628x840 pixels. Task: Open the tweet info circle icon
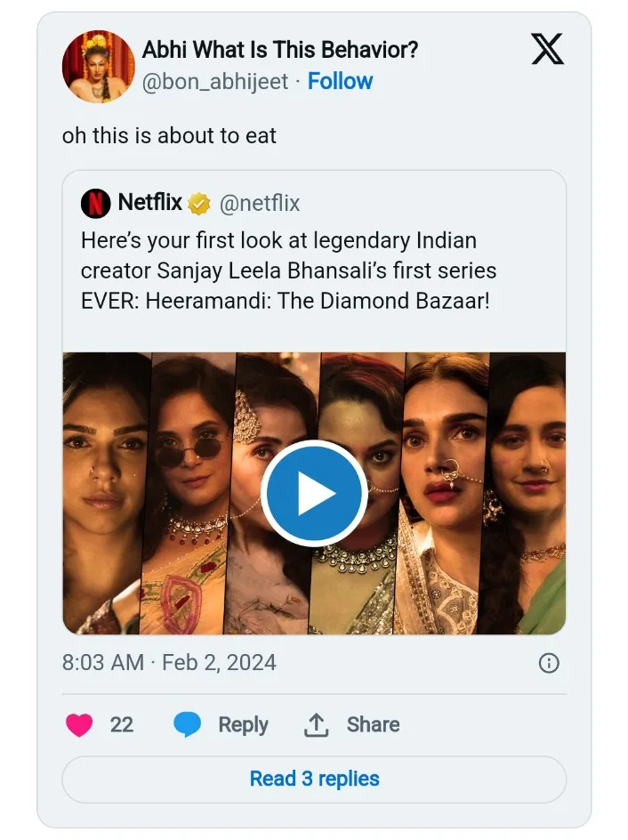tap(549, 663)
